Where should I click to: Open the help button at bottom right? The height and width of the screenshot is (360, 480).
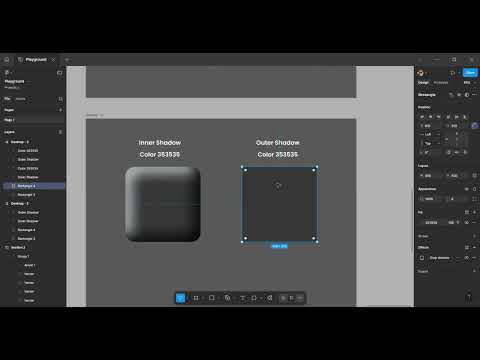(469, 297)
